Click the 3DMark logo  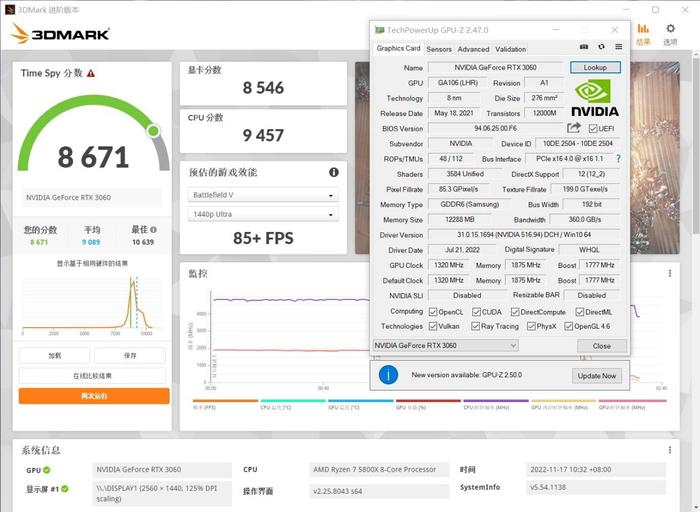pos(60,33)
